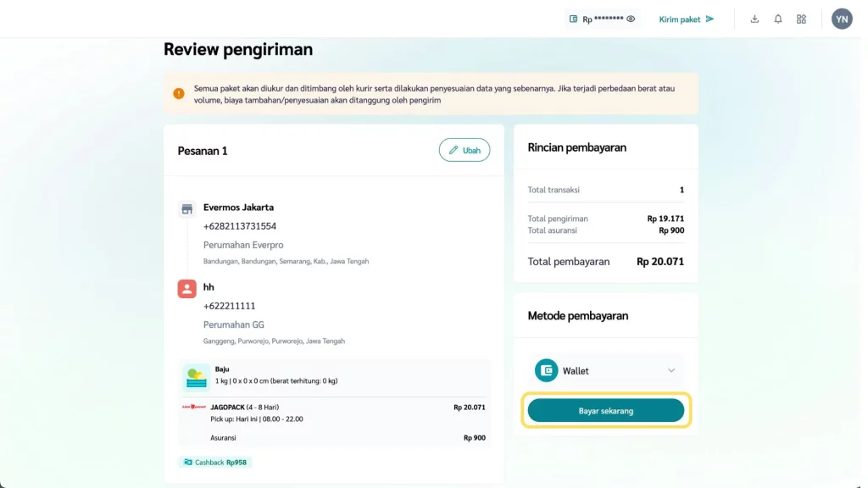Viewport: 868px width, 488px height.
Task: Click the masked wallet balance field
Action: 603,19
